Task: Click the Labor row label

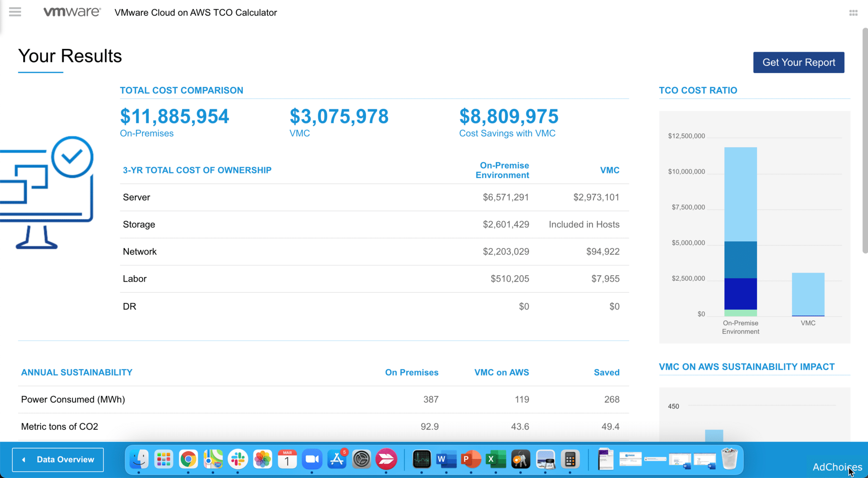Action: [x=135, y=279]
